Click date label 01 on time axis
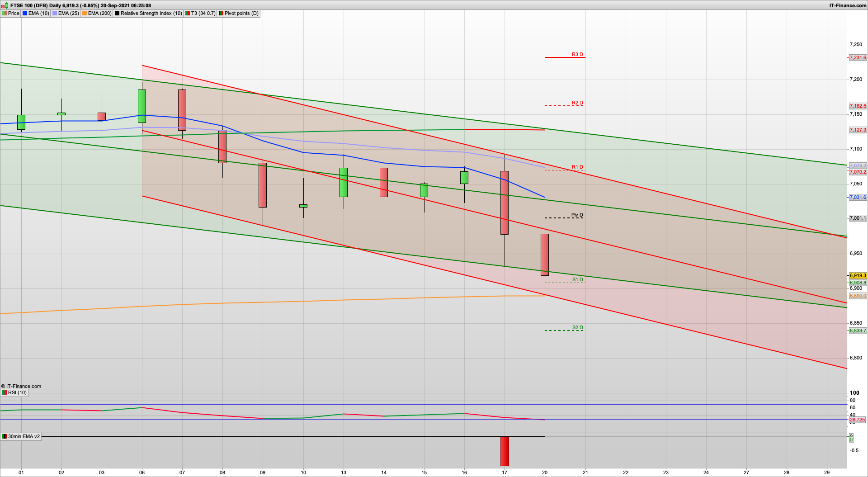 tap(21, 473)
